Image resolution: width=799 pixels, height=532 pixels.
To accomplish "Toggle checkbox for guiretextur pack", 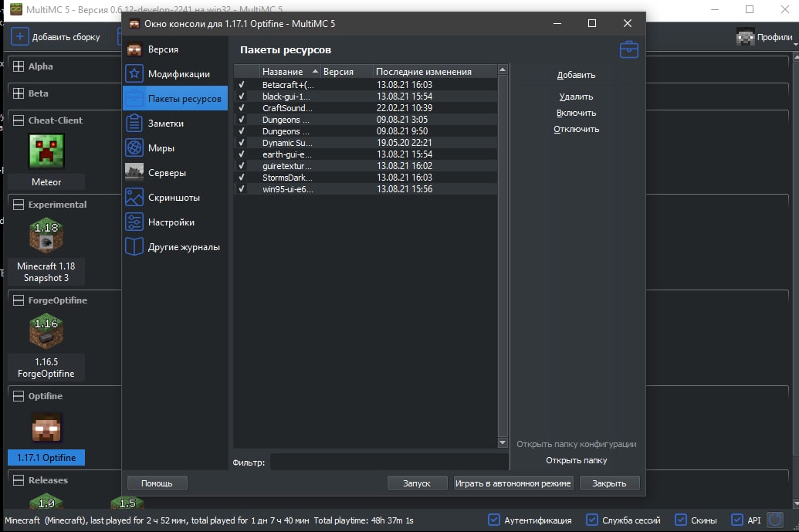I will click(x=242, y=165).
